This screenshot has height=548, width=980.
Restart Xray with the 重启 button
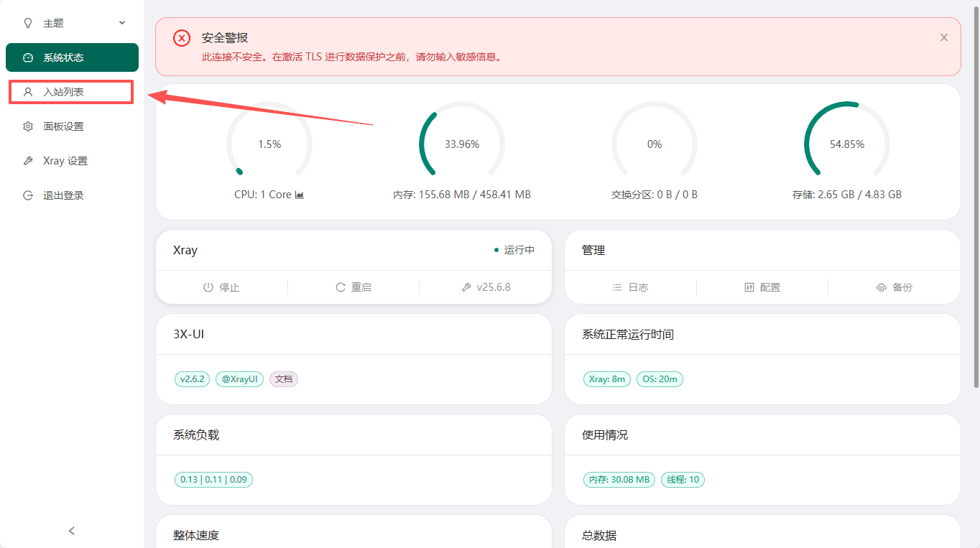353,287
